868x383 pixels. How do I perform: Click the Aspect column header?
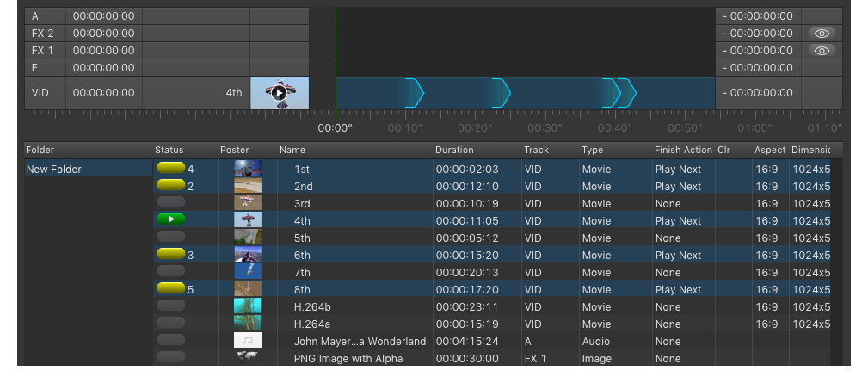[770, 150]
